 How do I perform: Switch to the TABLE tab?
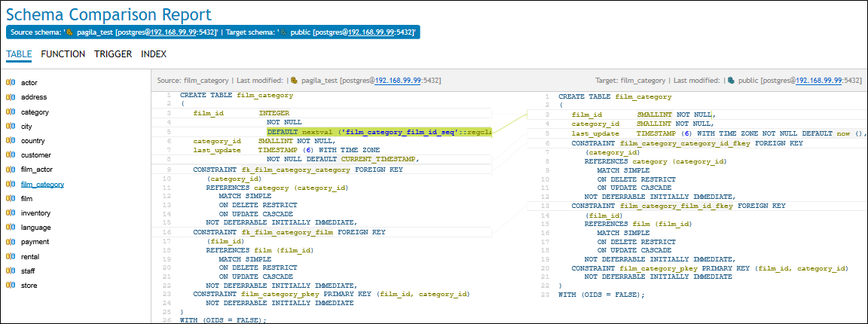(19, 54)
